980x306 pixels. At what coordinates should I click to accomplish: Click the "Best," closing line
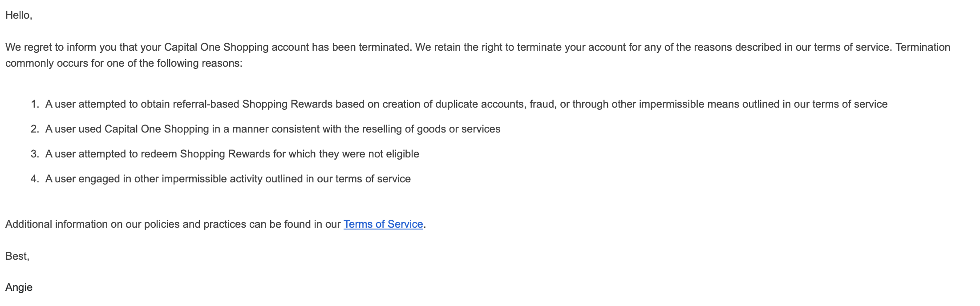click(17, 256)
